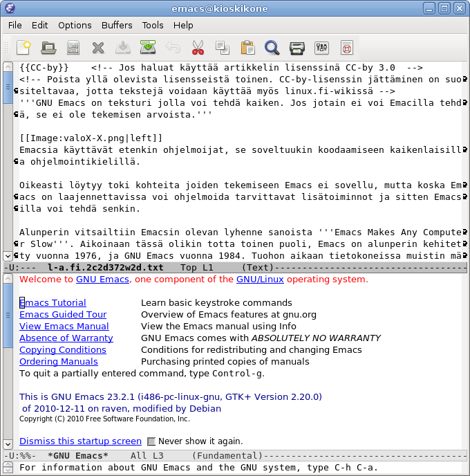Click the Save buffer toolbar icon
This screenshot has height=476, width=470.
coord(123,48)
